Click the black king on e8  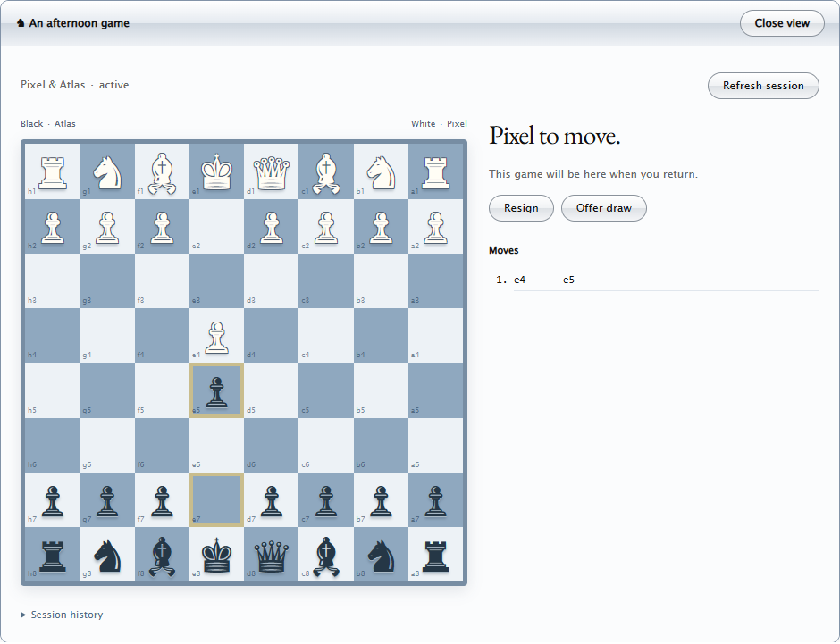click(216, 555)
